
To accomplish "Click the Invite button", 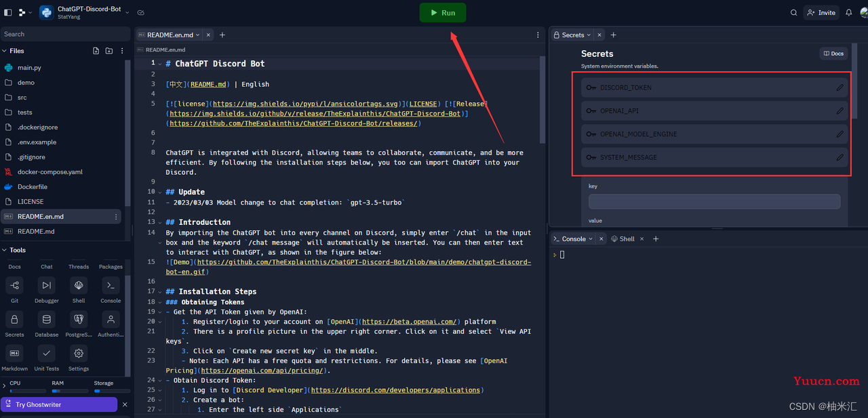I will (821, 13).
